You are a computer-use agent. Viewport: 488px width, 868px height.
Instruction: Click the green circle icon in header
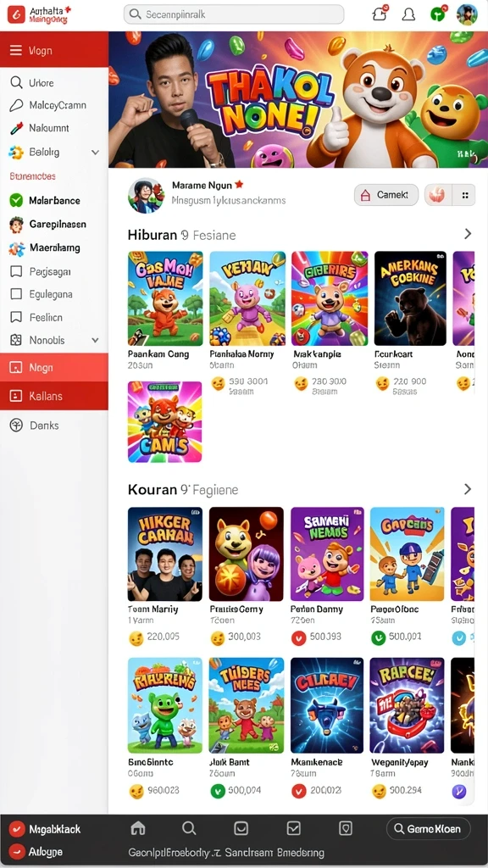pyautogui.click(x=438, y=14)
